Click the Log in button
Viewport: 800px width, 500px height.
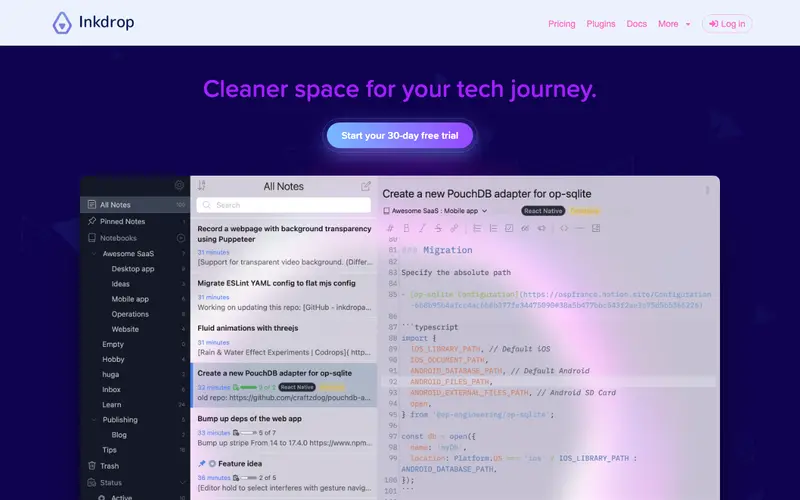coord(727,24)
